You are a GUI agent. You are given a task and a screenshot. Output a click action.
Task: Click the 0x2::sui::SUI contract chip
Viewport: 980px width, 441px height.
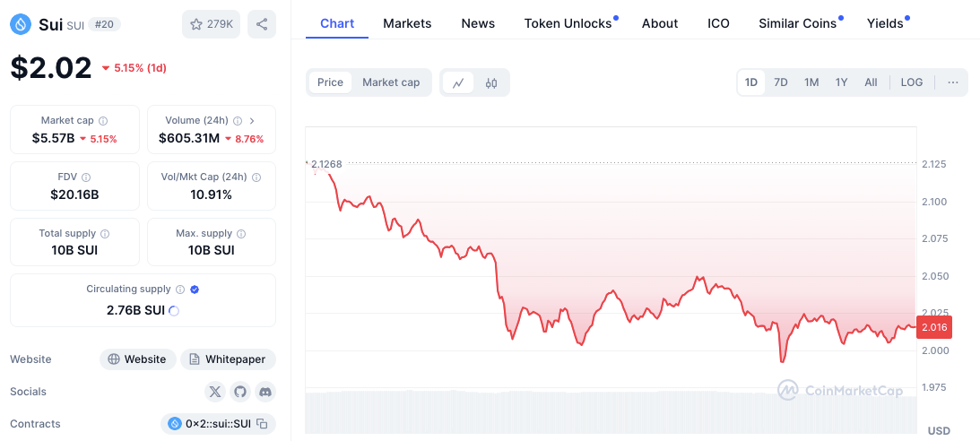coord(218,424)
